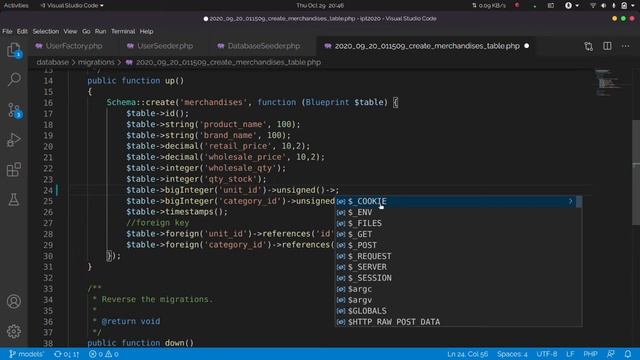The height and width of the screenshot is (360, 640).
Task: Place cursor on line 24 code
Action: pyautogui.click(x=232, y=190)
